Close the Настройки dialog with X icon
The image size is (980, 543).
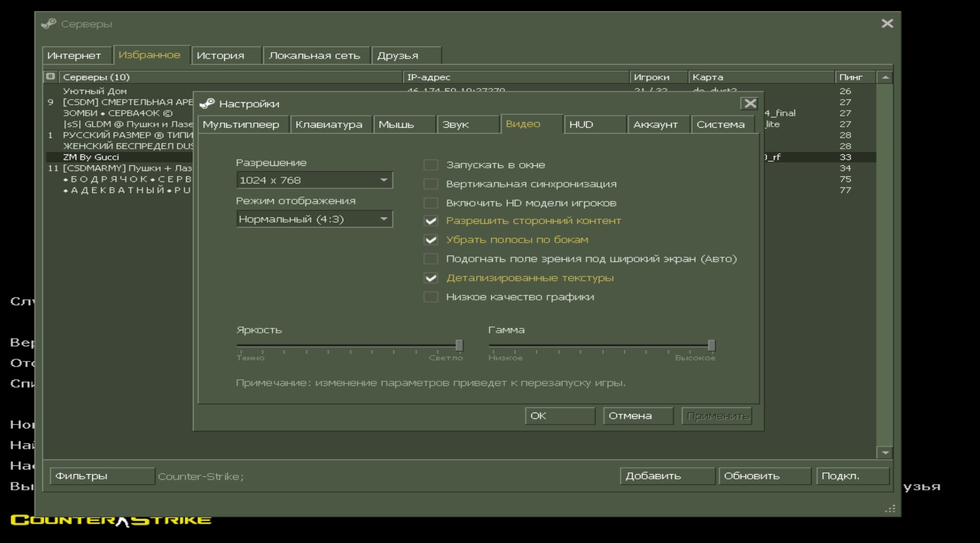[x=749, y=103]
